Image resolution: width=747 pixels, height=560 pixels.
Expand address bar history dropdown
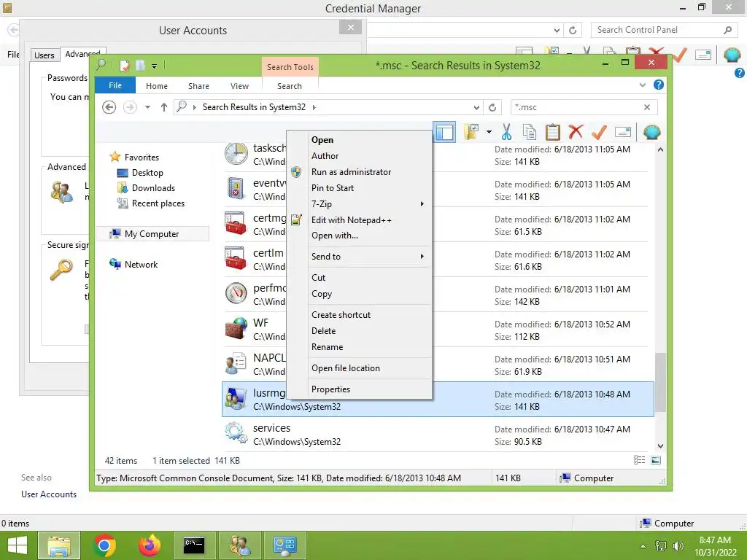(x=476, y=107)
